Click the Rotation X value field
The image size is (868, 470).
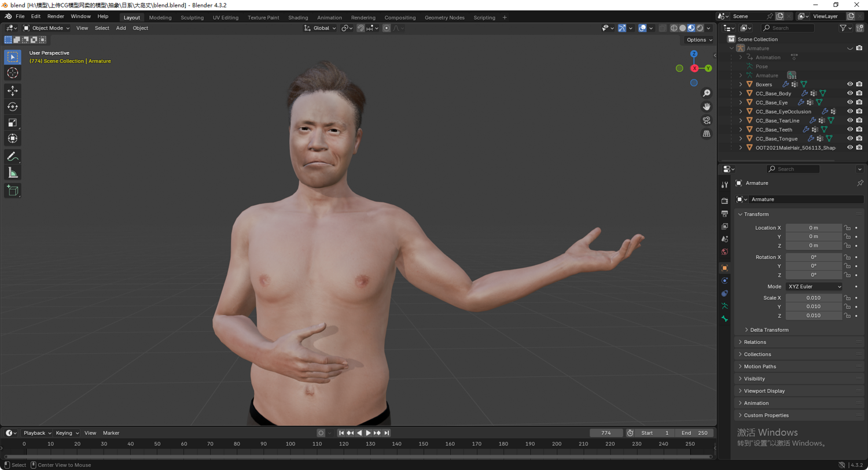[x=814, y=257]
